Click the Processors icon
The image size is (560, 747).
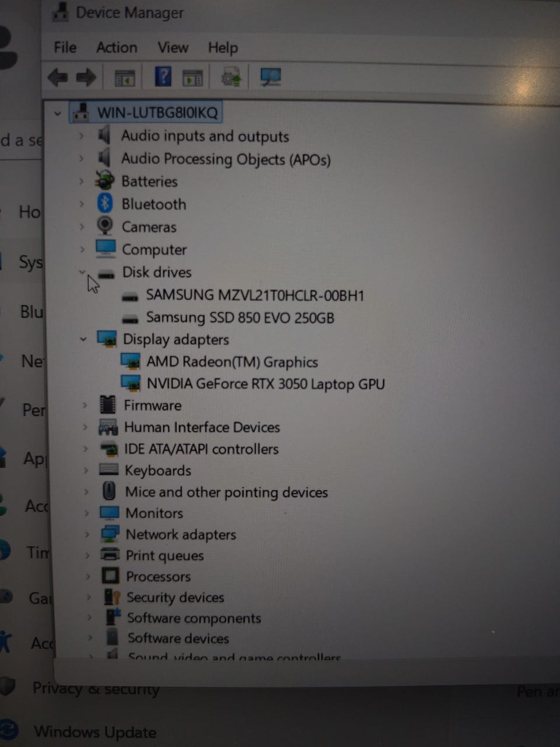[110, 576]
